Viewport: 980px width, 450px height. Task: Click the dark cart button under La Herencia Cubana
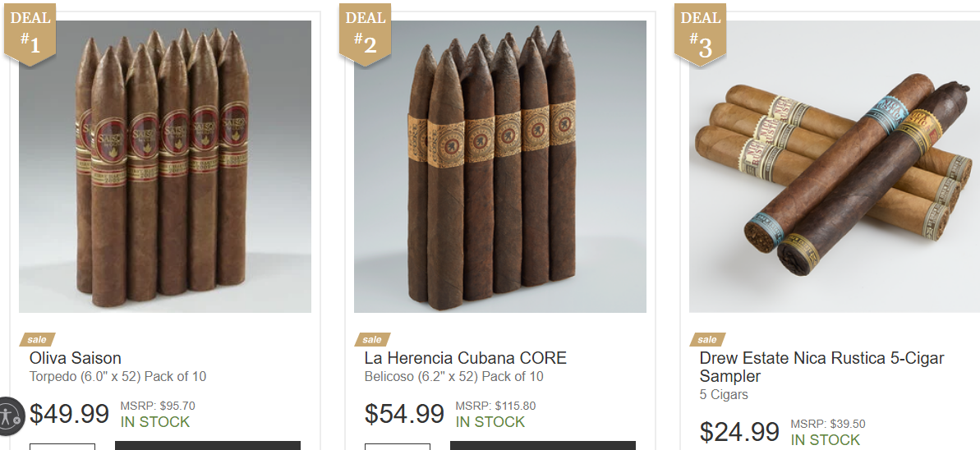[542, 446]
